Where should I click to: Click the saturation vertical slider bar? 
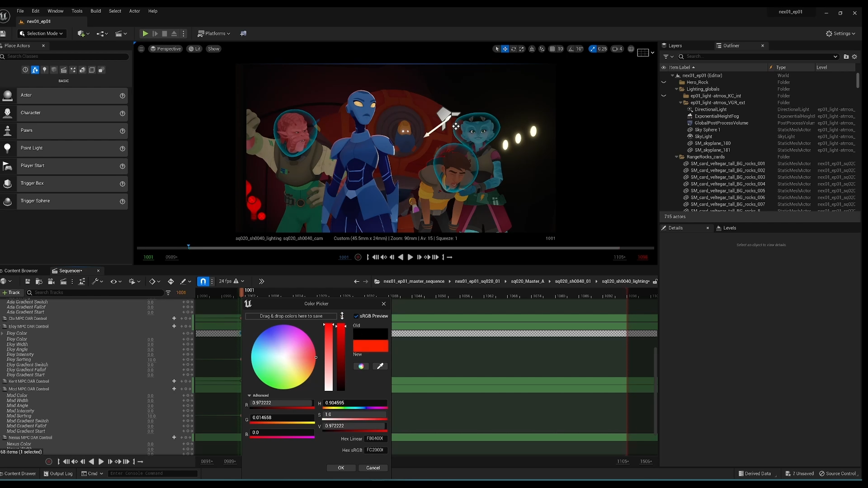click(x=329, y=357)
